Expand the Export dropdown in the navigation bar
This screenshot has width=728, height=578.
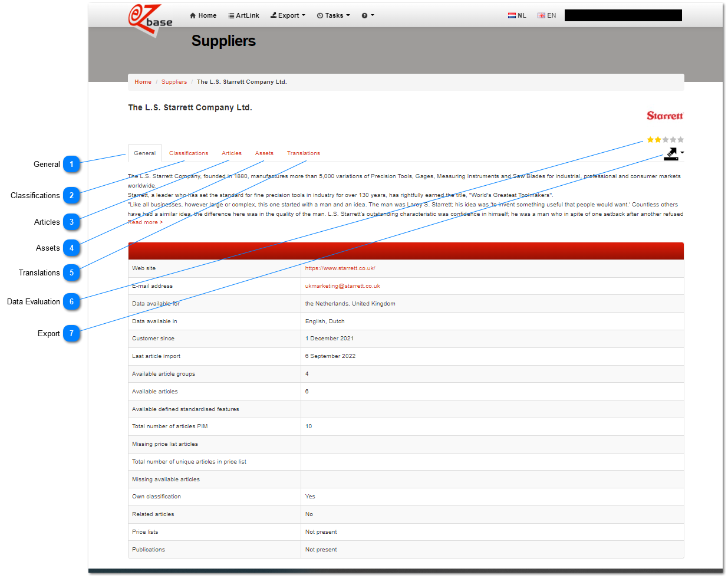pyautogui.click(x=288, y=15)
